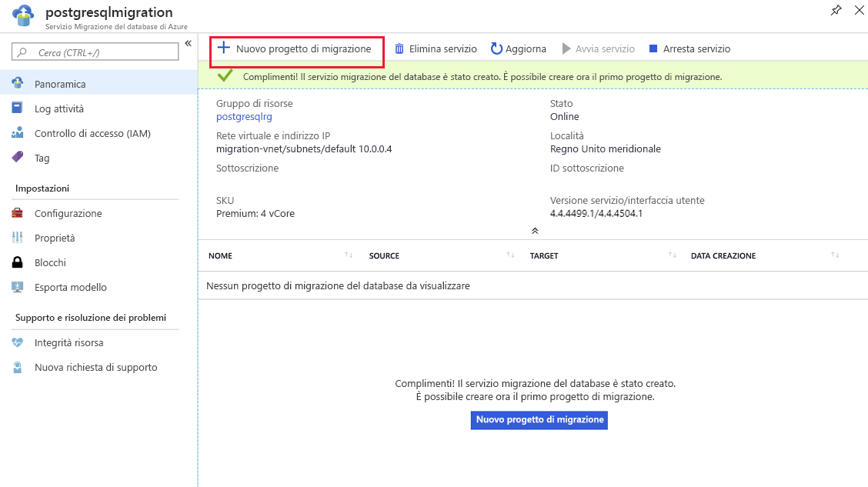Click the Blocchi padlock icon
Screen dimensions: 868x487
point(18,262)
